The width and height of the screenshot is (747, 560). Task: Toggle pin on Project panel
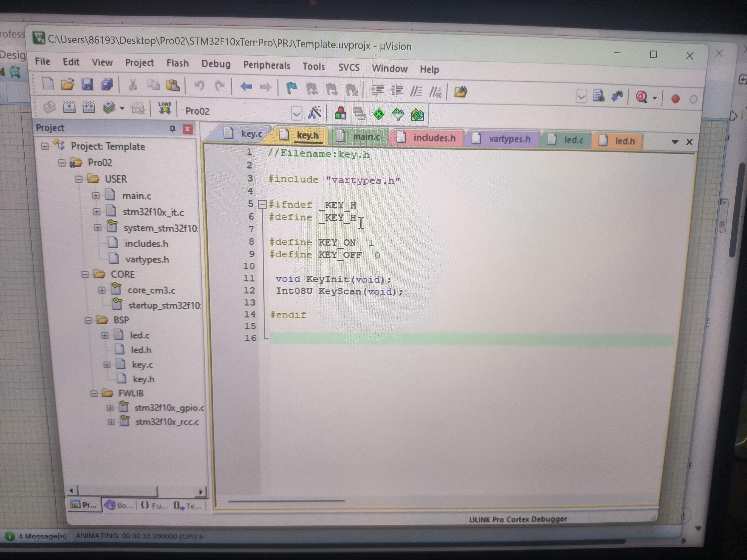(173, 129)
